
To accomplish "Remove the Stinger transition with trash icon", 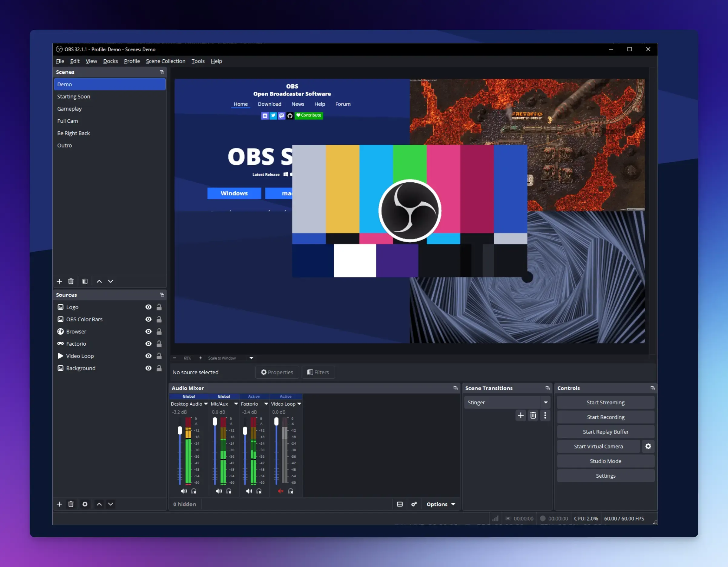I will (533, 415).
